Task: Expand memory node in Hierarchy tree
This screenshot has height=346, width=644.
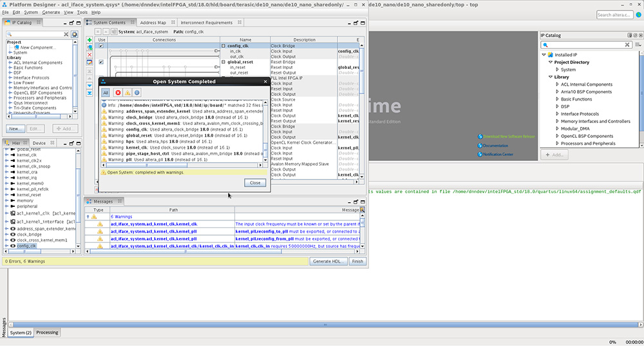Action: (6, 200)
